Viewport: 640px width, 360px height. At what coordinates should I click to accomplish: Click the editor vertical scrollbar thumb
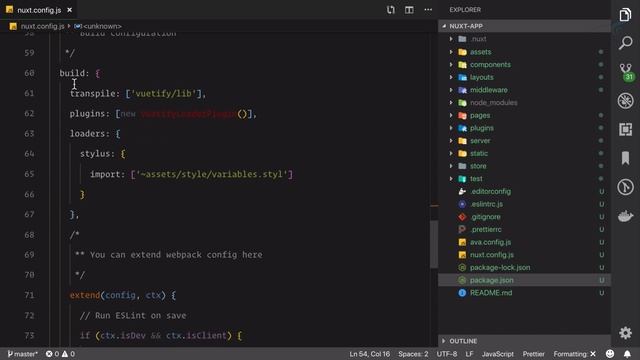tap(434, 244)
